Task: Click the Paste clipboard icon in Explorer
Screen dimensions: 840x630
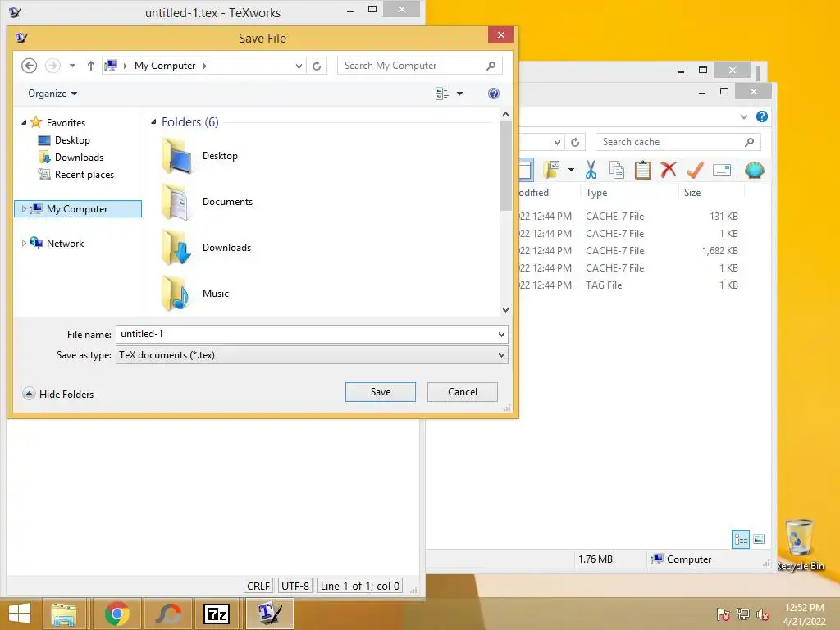Action: (x=642, y=171)
